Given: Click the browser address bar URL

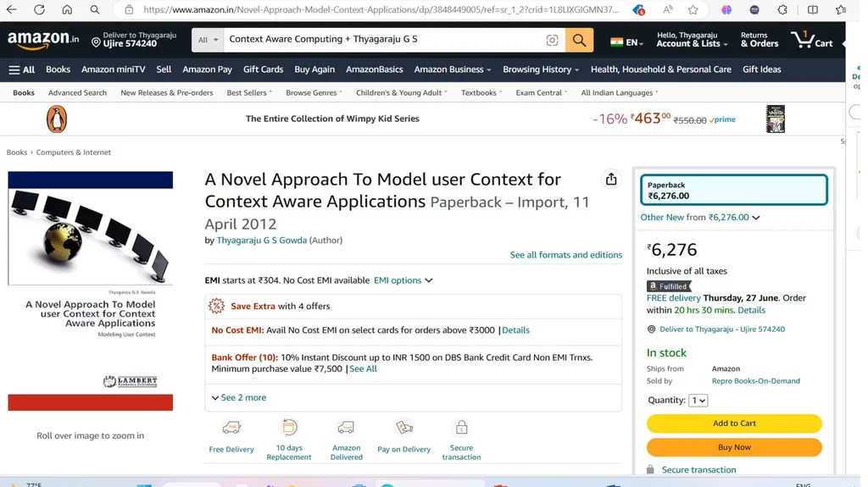Looking at the screenshot, I should click(x=381, y=9).
